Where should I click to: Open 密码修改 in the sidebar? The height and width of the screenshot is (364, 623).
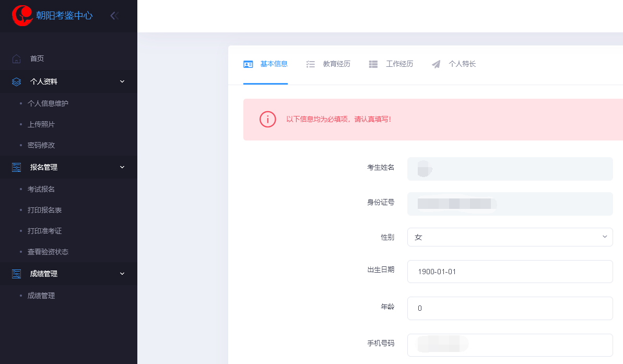coord(41,145)
